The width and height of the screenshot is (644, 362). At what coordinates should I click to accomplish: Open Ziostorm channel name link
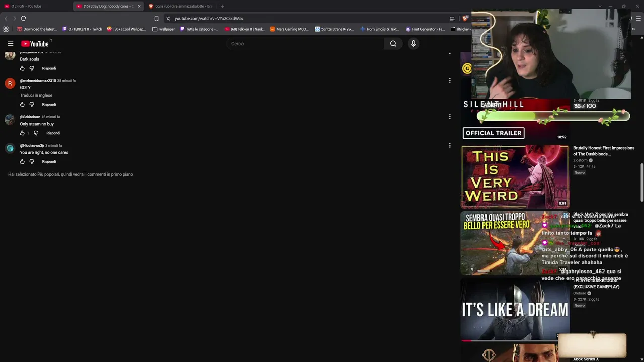tap(580, 160)
